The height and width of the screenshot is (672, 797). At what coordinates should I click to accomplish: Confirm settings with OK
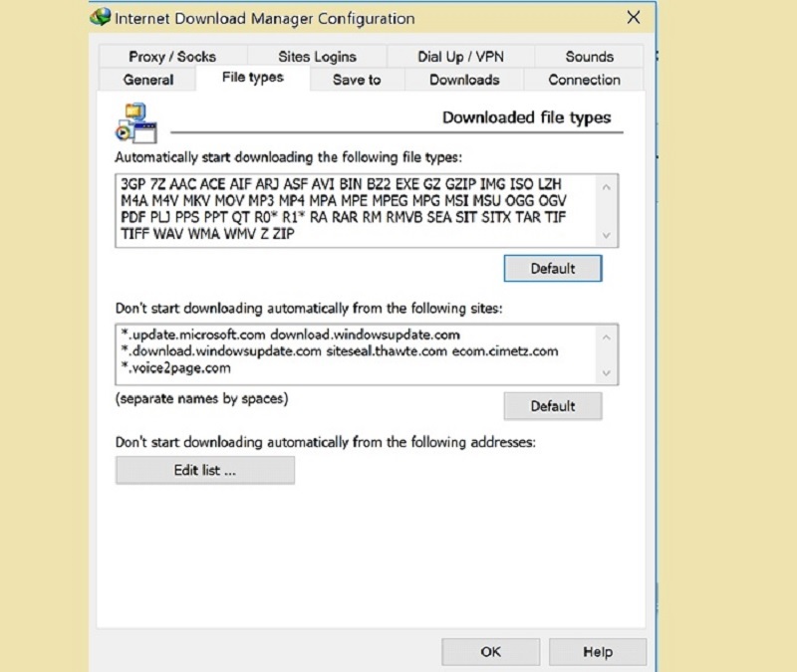tap(490, 652)
